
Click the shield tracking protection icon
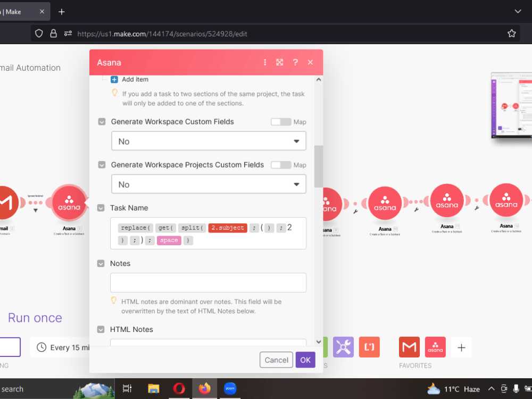click(x=39, y=34)
